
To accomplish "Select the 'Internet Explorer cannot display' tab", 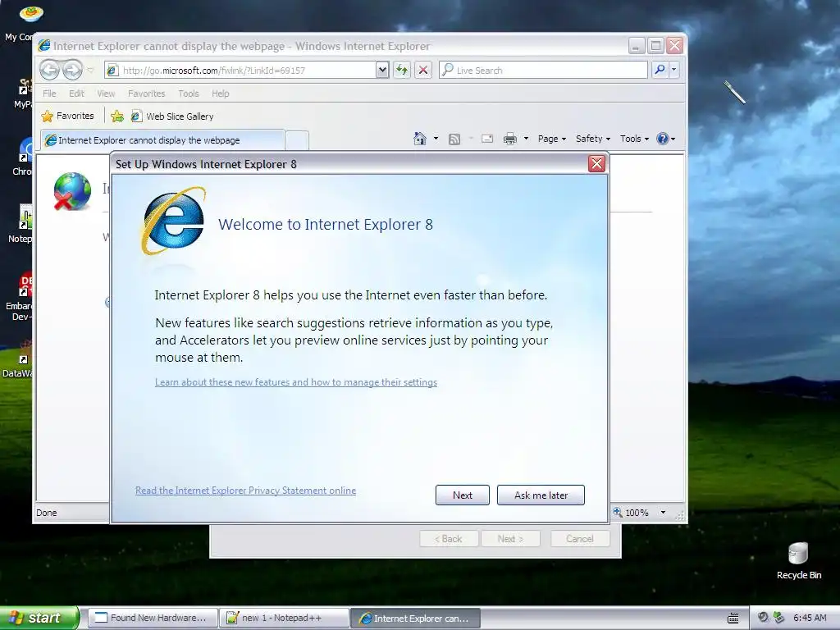I will 162,139.
